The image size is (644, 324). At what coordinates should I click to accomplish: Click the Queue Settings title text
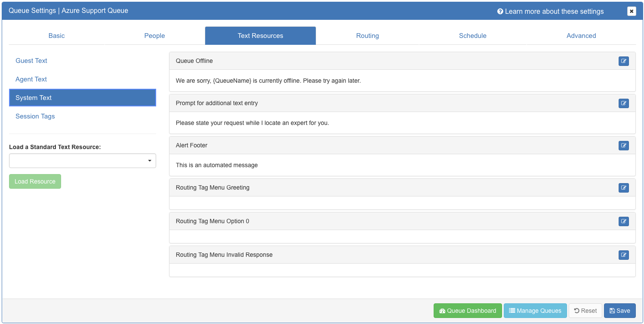68,10
